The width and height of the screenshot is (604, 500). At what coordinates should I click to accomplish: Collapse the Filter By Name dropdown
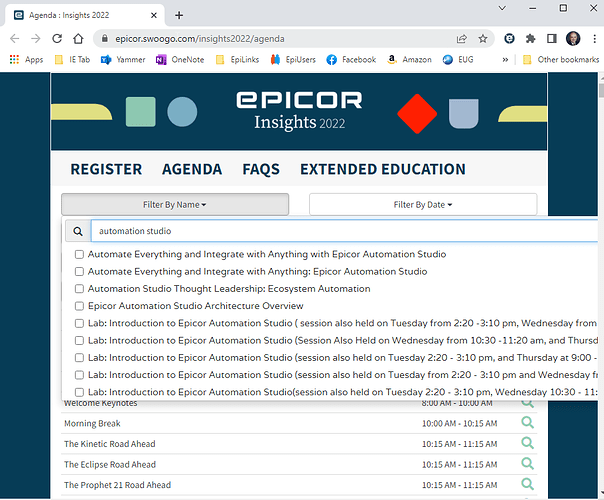175,205
